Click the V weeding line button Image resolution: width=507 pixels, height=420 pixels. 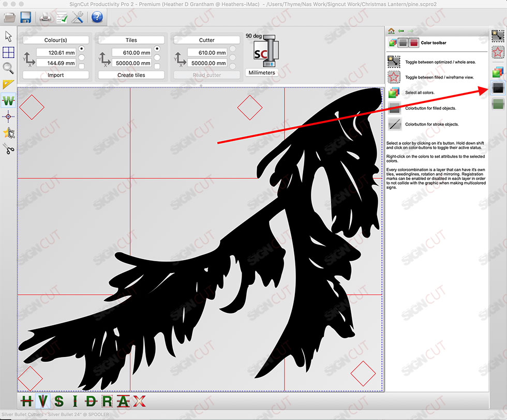(42, 401)
